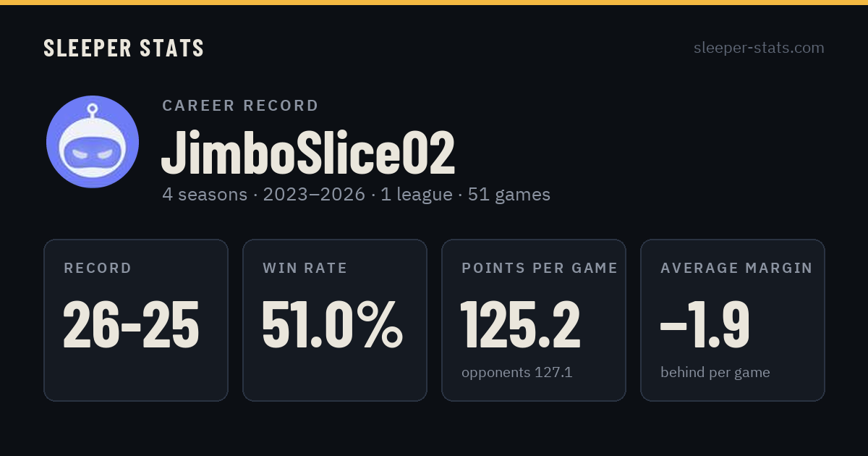Click the POINTS PER GAME label
This screenshot has height=456, width=868.
[x=540, y=269]
